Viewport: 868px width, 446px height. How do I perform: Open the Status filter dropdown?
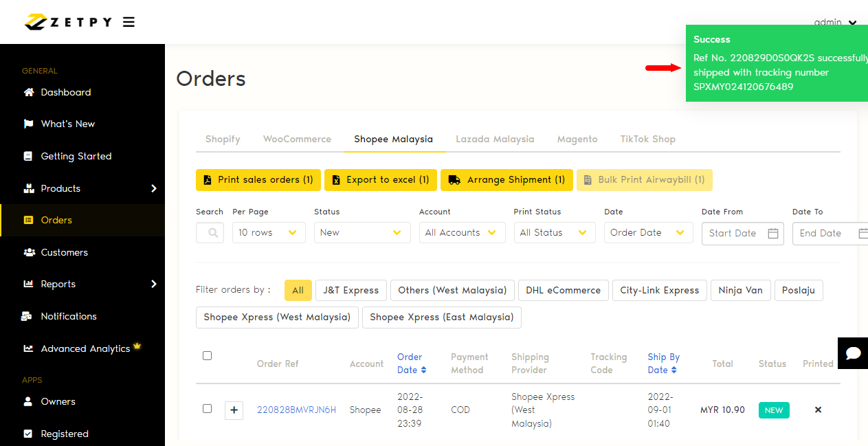coord(362,232)
